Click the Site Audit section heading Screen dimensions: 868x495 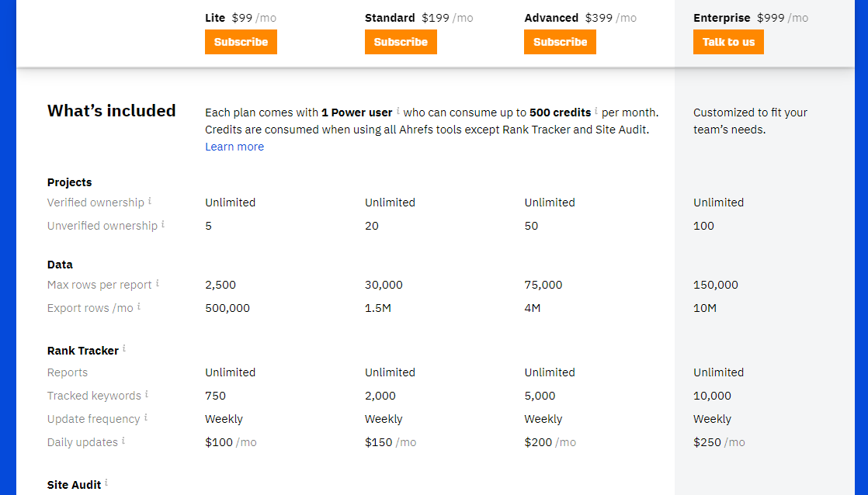click(74, 485)
